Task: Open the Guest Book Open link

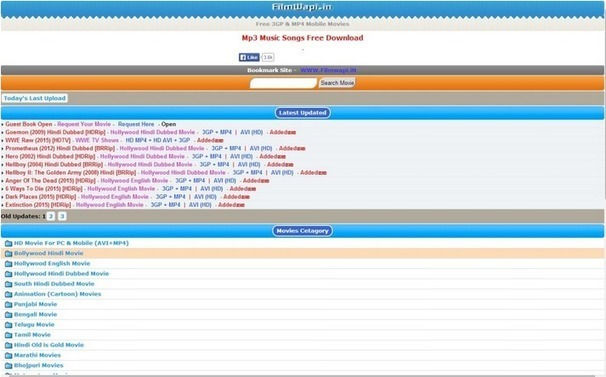Action: pos(29,124)
